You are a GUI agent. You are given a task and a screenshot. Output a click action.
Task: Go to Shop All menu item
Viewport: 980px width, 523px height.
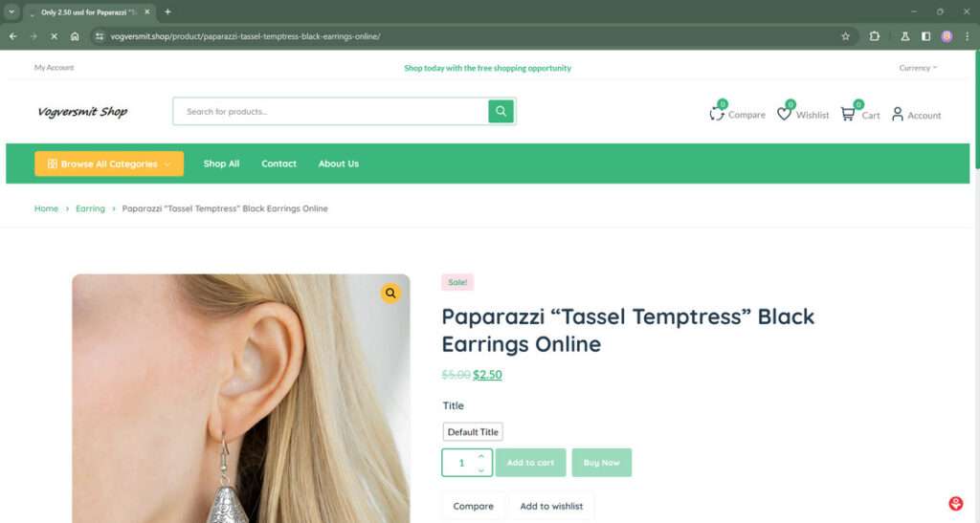point(221,163)
